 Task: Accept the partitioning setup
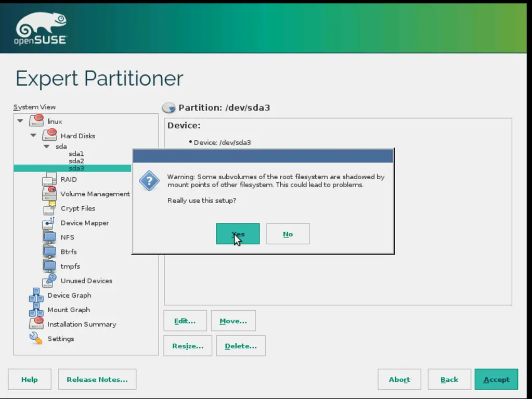pyautogui.click(x=496, y=379)
